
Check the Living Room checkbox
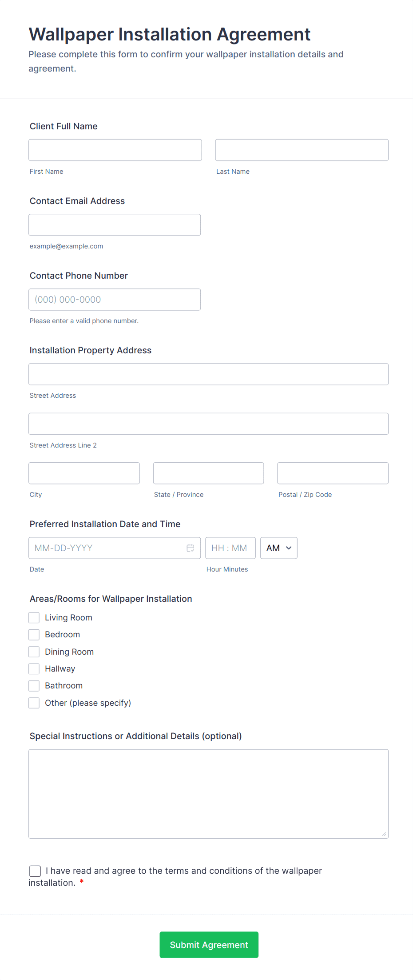coord(34,618)
